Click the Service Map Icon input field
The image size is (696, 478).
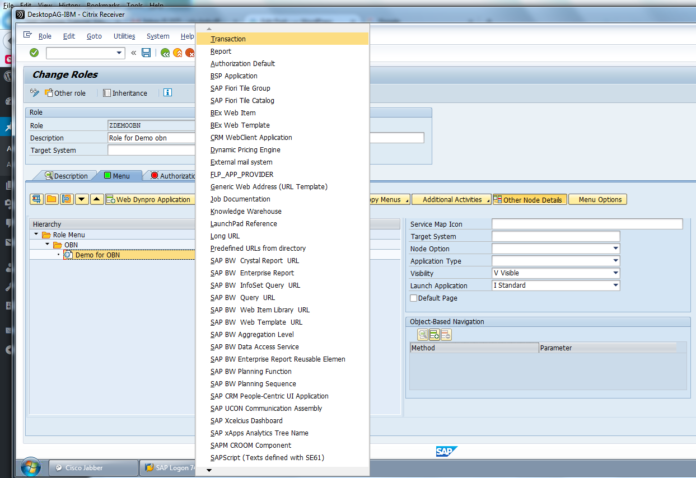[587, 224]
